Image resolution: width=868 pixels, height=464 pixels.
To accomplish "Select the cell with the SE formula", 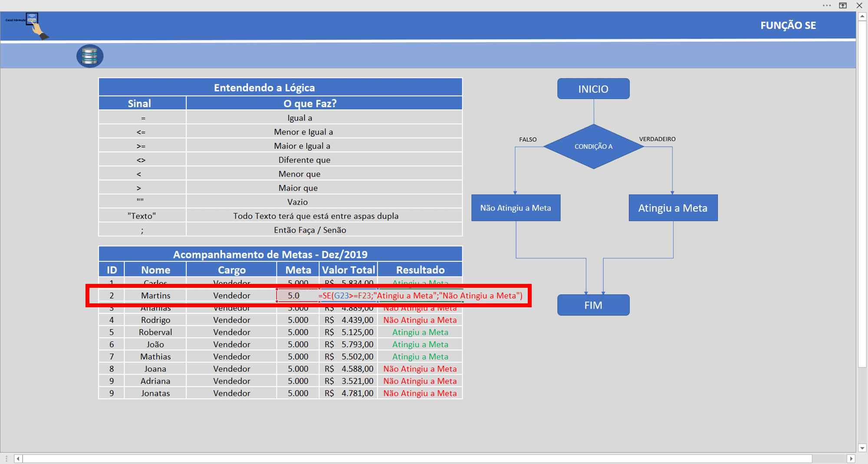I will pos(420,296).
